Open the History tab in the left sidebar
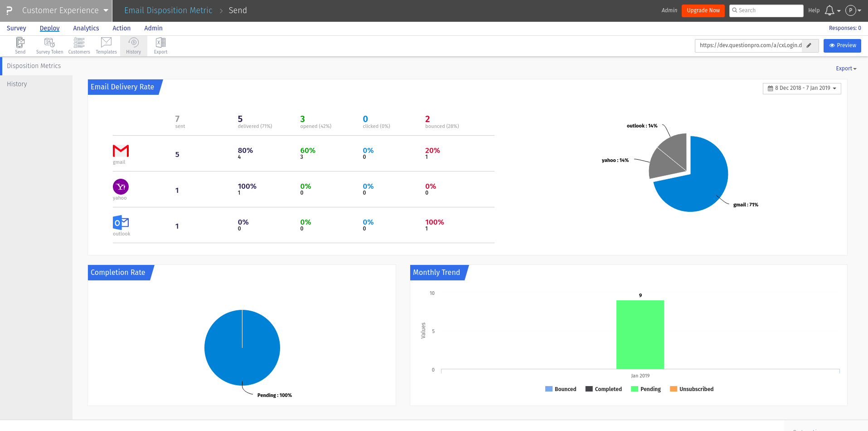This screenshot has width=868, height=431. click(x=17, y=84)
